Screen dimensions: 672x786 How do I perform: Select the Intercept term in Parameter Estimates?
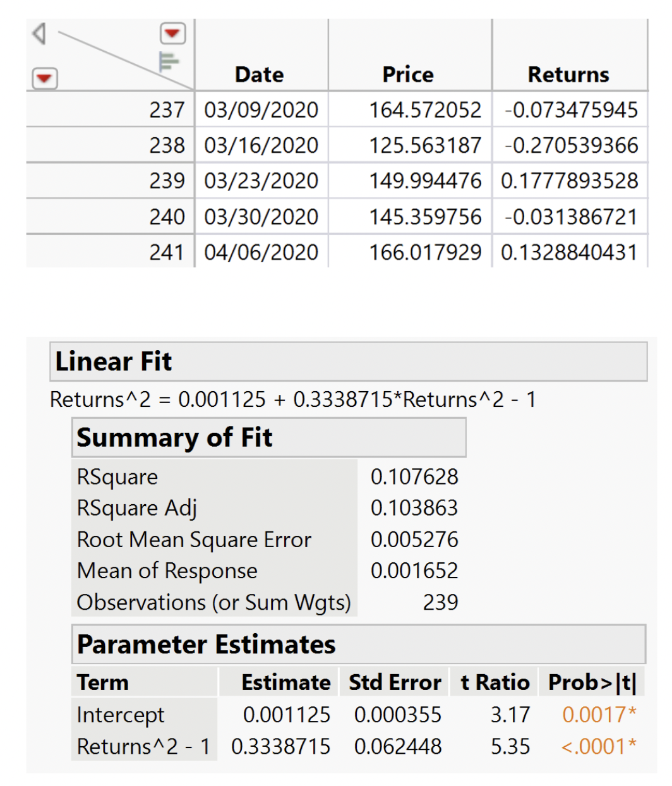point(119,715)
